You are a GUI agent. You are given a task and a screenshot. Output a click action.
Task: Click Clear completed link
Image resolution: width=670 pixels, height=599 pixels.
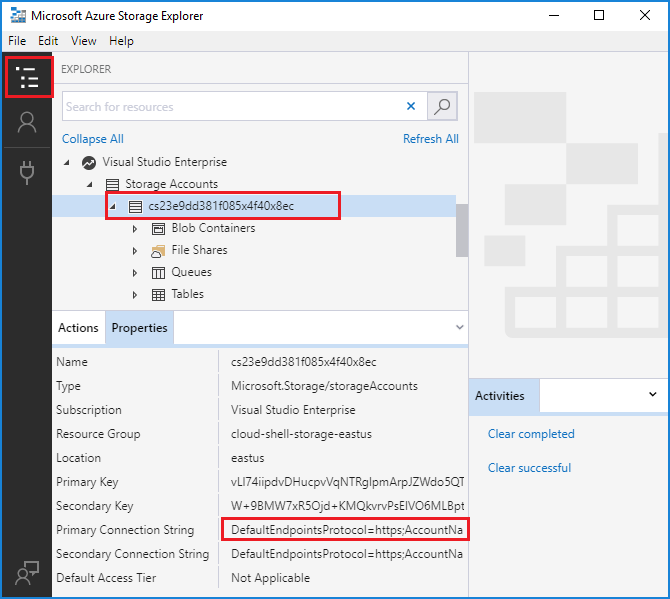[531, 434]
